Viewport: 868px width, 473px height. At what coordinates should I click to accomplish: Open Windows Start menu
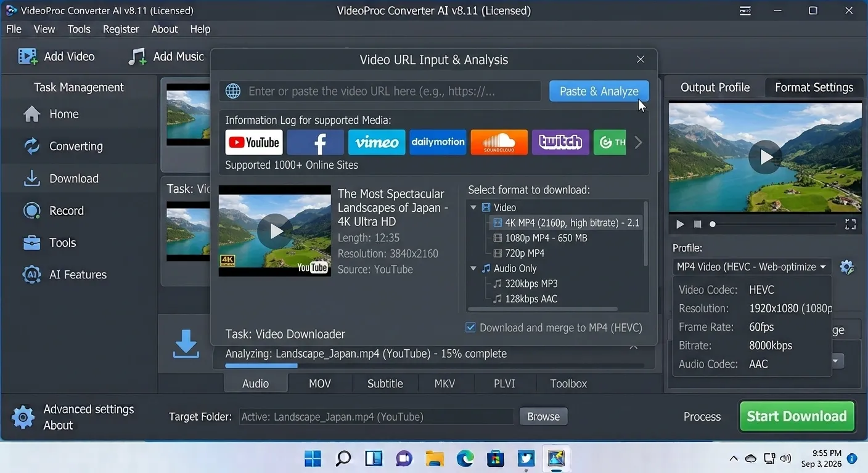313,458
